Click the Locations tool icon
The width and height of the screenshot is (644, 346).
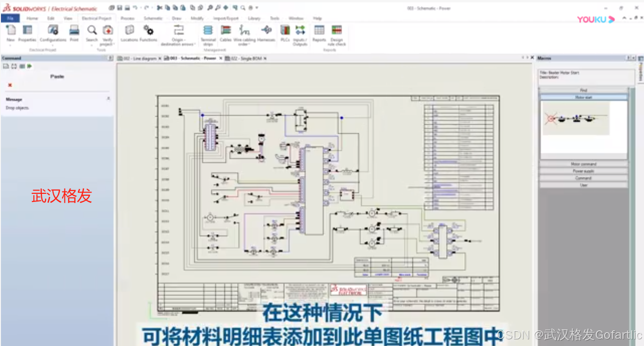coord(129,29)
